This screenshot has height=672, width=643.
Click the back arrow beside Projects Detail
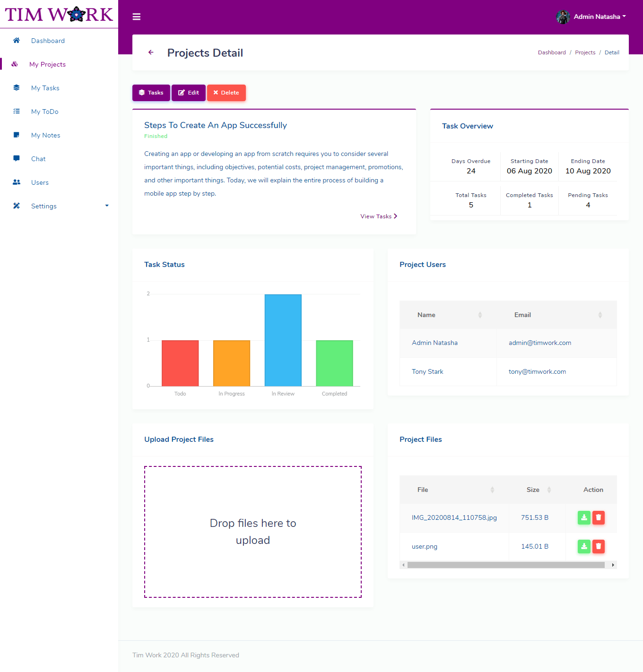(x=151, y=52)
